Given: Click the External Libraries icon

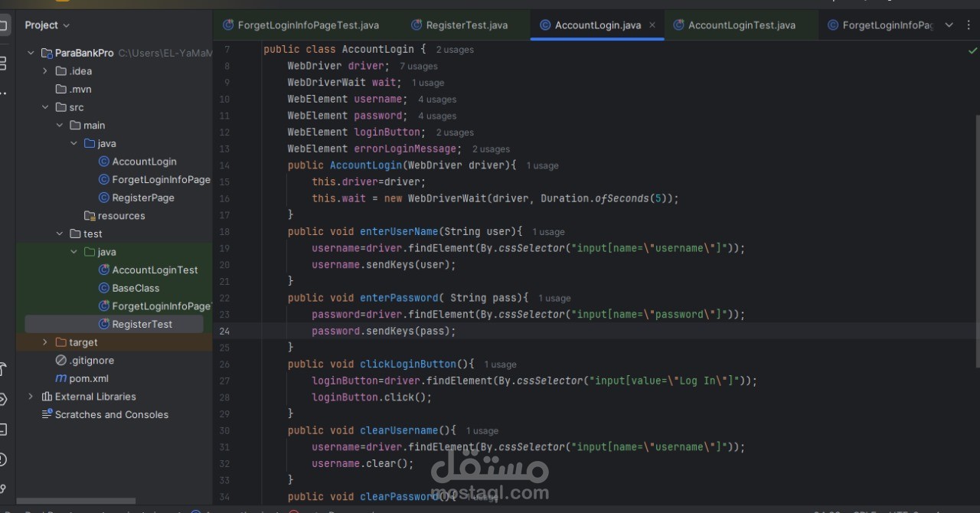Looking at the screenshot, I should 47,397.
